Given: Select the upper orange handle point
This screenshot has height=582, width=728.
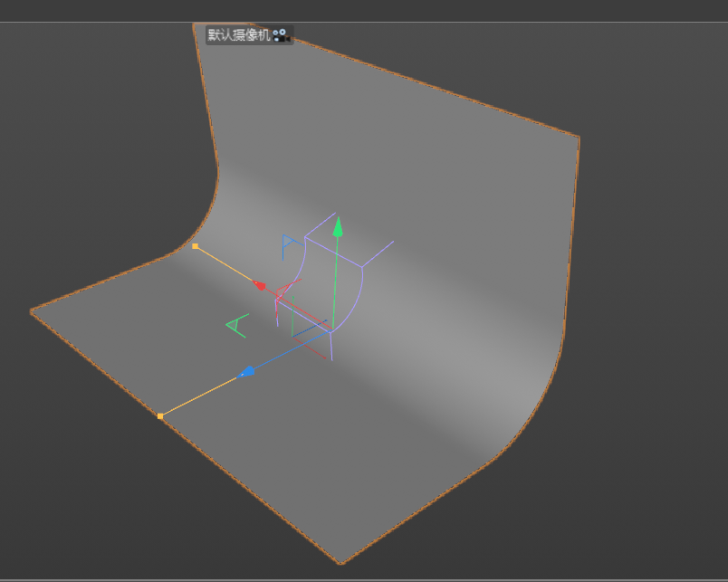Looking at the screenshot, I should click(195, 246).
